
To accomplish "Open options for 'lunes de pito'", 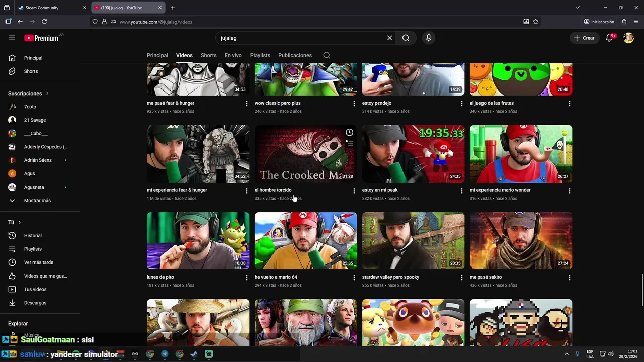I will (x=246, y=278).
